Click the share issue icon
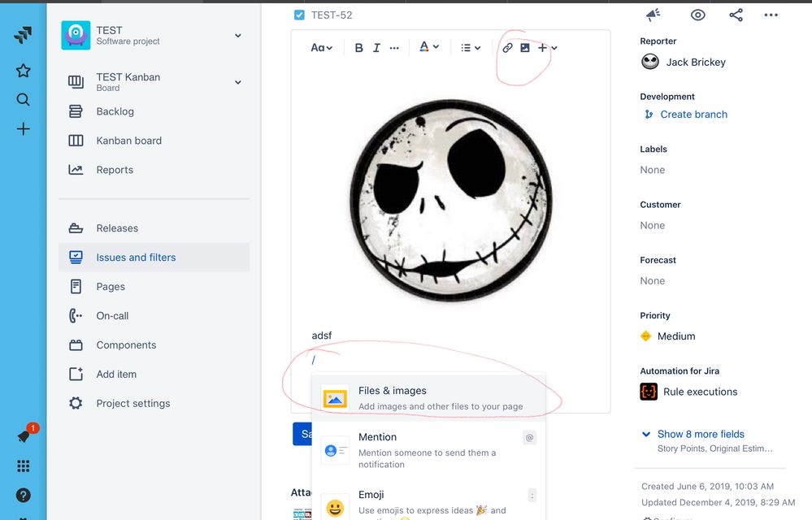The width and height of the screenshot is (812, 520). pos(736,15)
